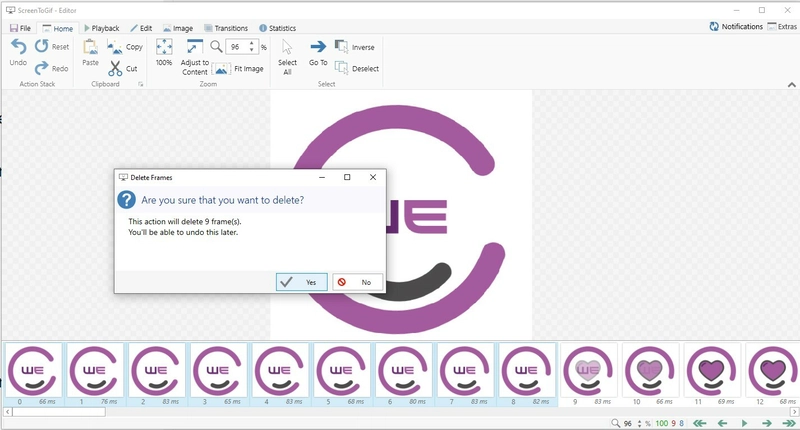Click the Go To arrow icon
Screen dimensions: 800x430
point(318,47)
